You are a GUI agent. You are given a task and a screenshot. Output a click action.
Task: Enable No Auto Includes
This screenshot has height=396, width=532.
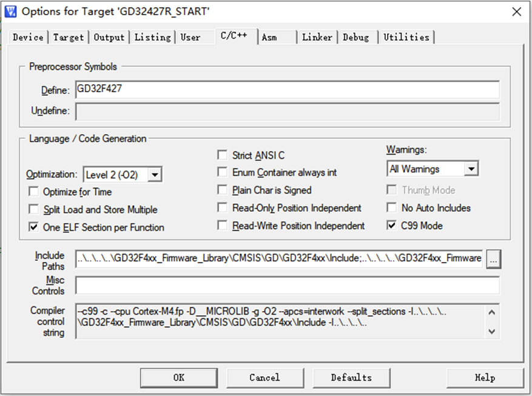(391, 207)
